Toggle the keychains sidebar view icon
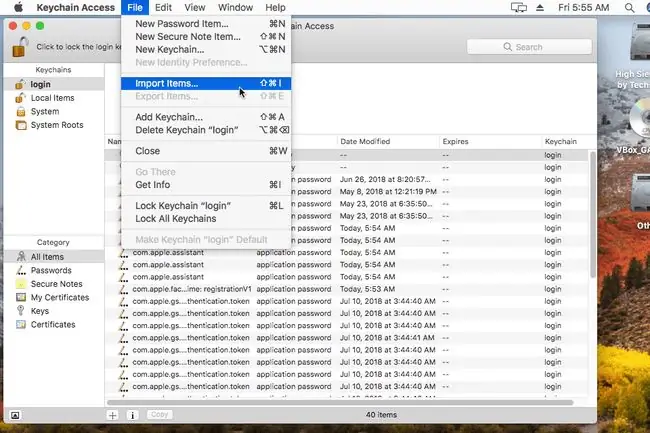The image size is (650, 433). (x=15, y=415)
